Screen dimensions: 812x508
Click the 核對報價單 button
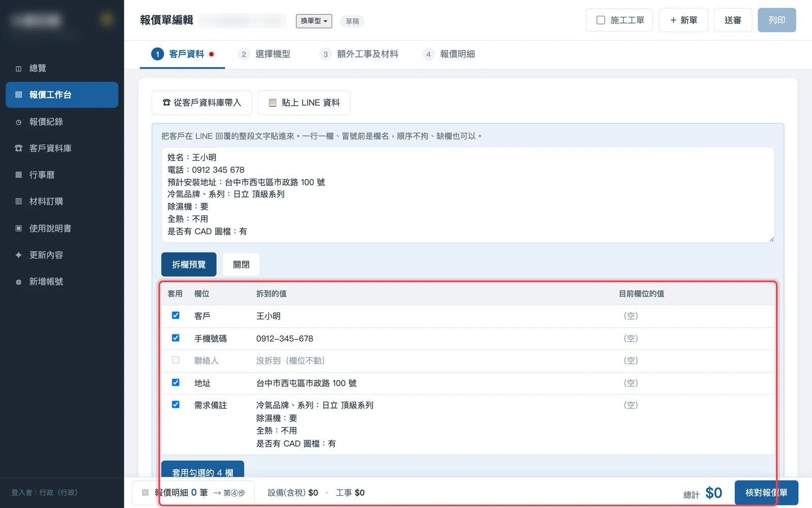pos(766,493)
